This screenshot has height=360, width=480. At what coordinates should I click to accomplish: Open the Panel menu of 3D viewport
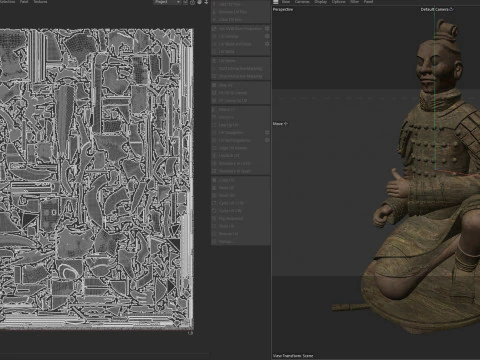point(368,2)
